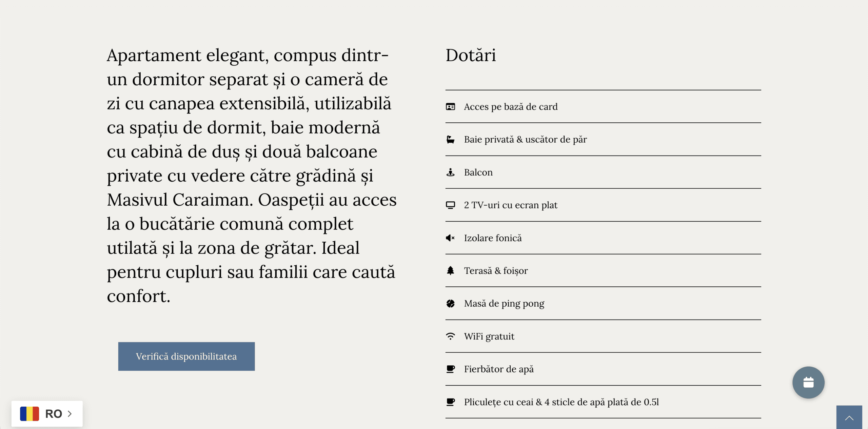The image size is (868, 429).
Task: Click the muted speaker soundproofing icon
Action: point(450,238)
